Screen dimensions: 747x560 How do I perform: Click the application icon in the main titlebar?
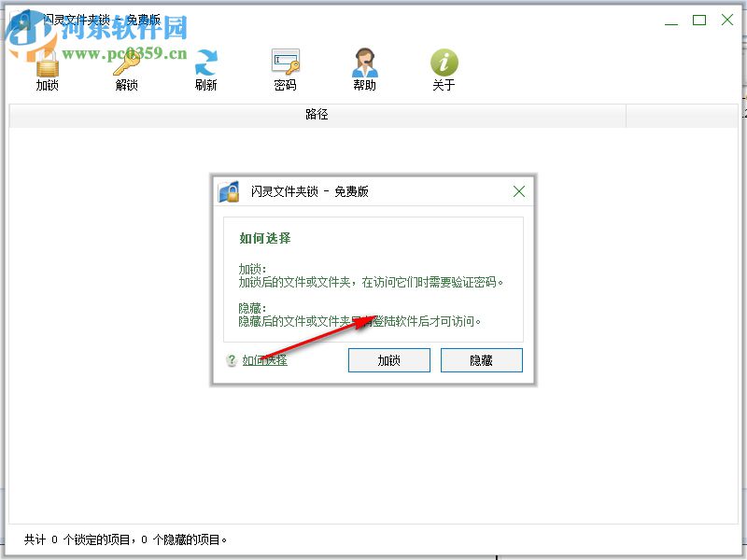click(x=24, y=17)
